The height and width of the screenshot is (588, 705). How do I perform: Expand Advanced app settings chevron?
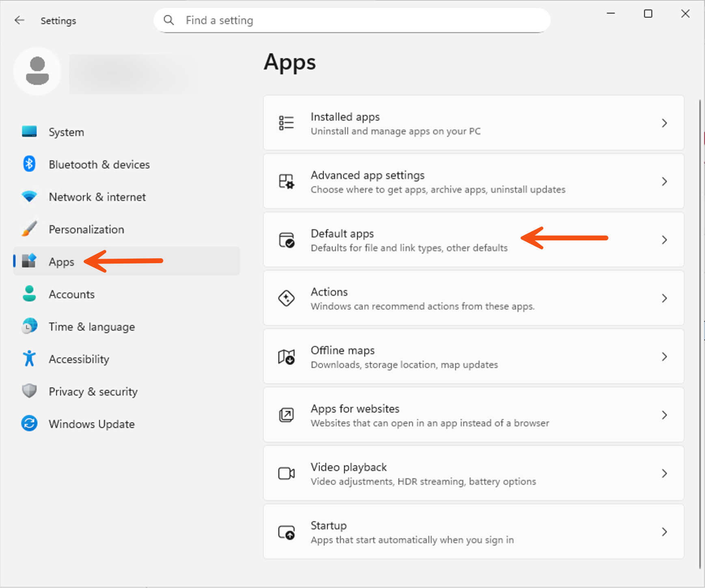tap(664, 182)
